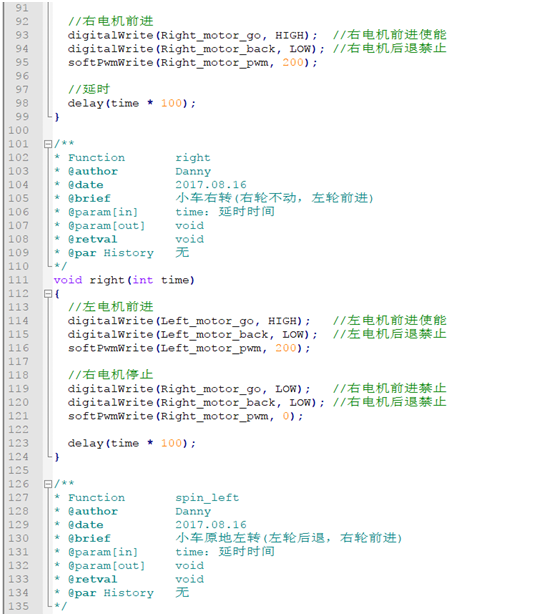557x616 pixels.
Task: Click the closing brace on line 124
Action: pyautogui.click(x=57, y=457)
